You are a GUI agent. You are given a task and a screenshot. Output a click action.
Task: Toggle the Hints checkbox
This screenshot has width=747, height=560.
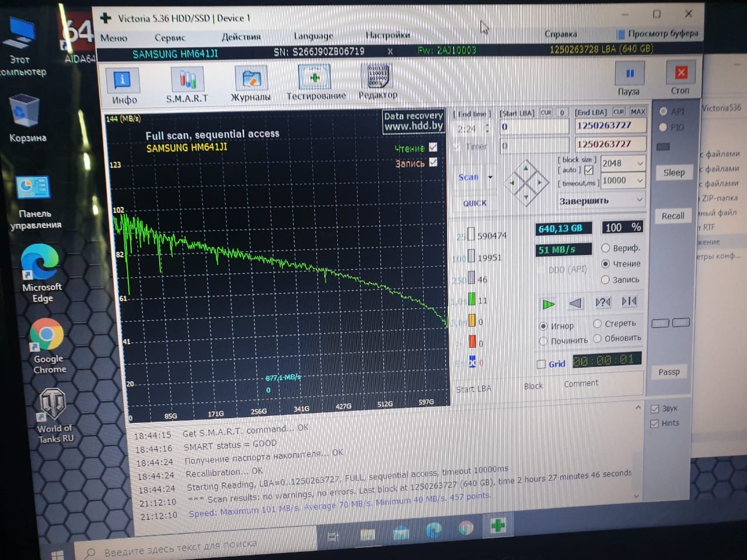point(655,423)
